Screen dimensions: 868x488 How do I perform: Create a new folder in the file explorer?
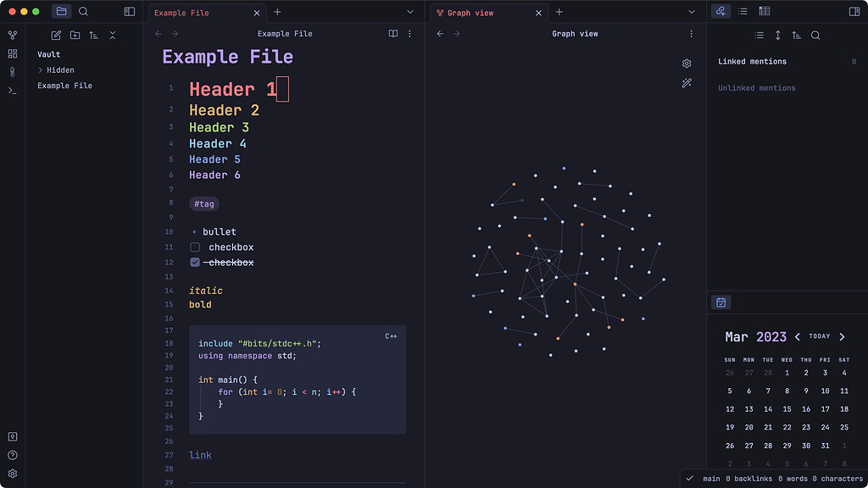pos(75,35)
